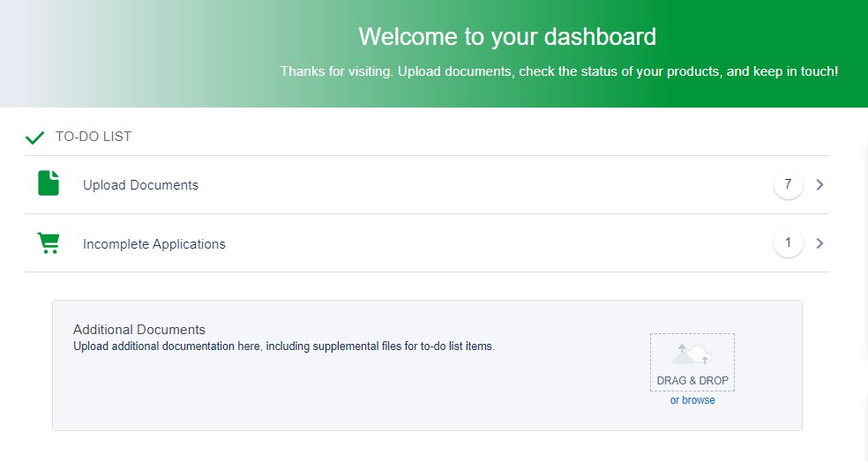Click the green checkmark beside TO-DO LIST
The image size is (868, 462).
[34, 138]
